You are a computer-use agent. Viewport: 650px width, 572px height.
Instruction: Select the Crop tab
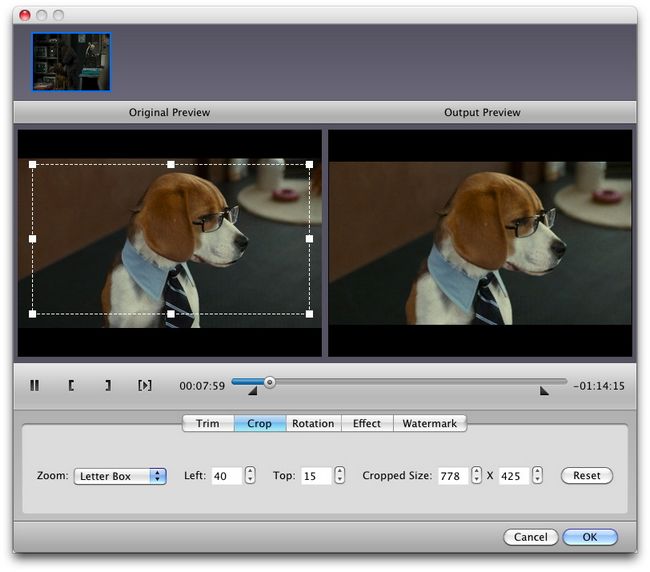260,423
